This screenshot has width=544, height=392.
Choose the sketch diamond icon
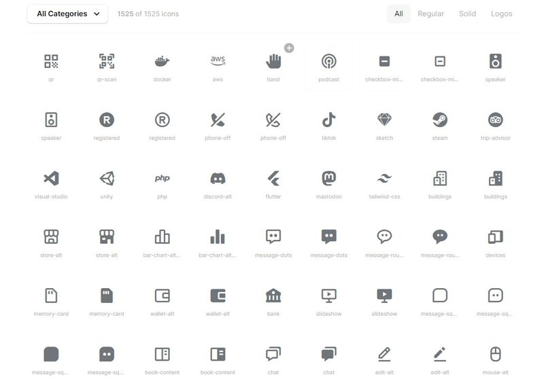click(384, 120)
